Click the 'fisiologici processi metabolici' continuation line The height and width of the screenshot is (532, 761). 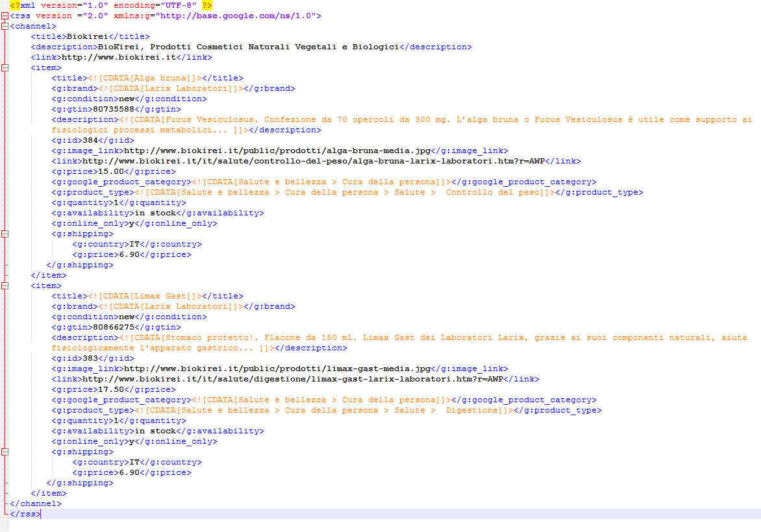(x=186, y=130)
